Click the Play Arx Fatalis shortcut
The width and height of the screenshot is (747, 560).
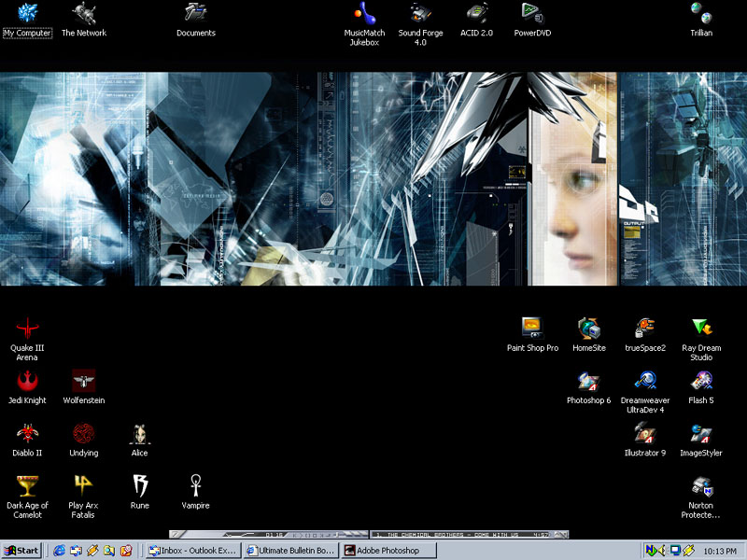tap(83, 497)
